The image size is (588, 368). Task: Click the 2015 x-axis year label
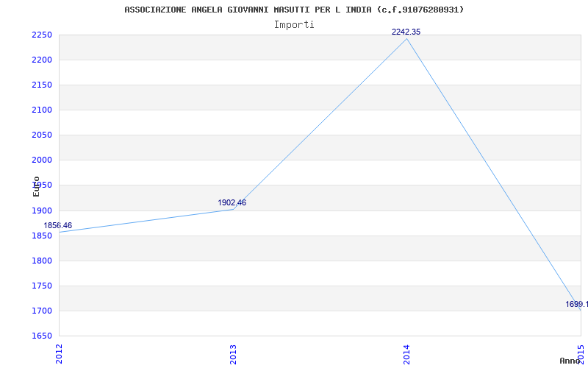tap(581, 354)
